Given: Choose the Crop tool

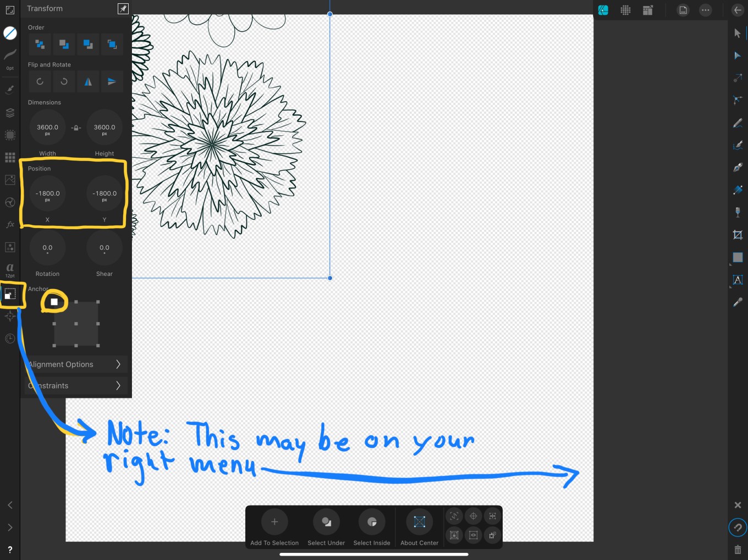Looking at the screenshot, I should click(738, 235).
